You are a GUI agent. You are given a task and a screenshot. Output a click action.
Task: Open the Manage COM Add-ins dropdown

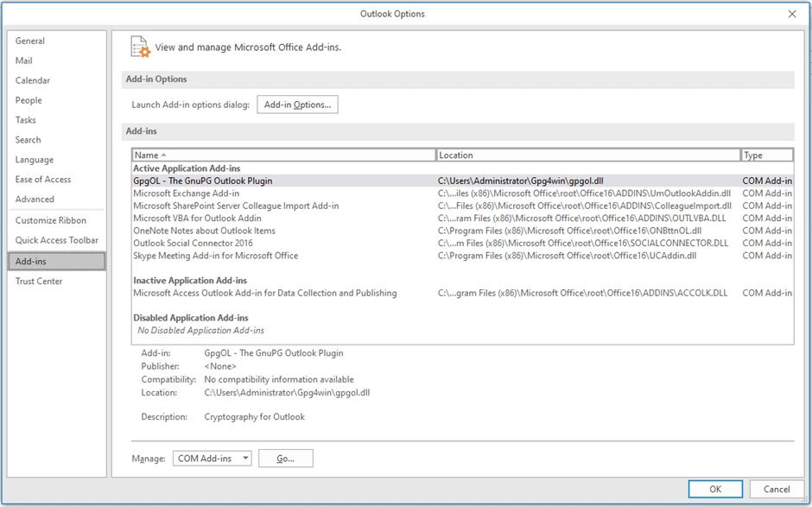click(212, 459)
